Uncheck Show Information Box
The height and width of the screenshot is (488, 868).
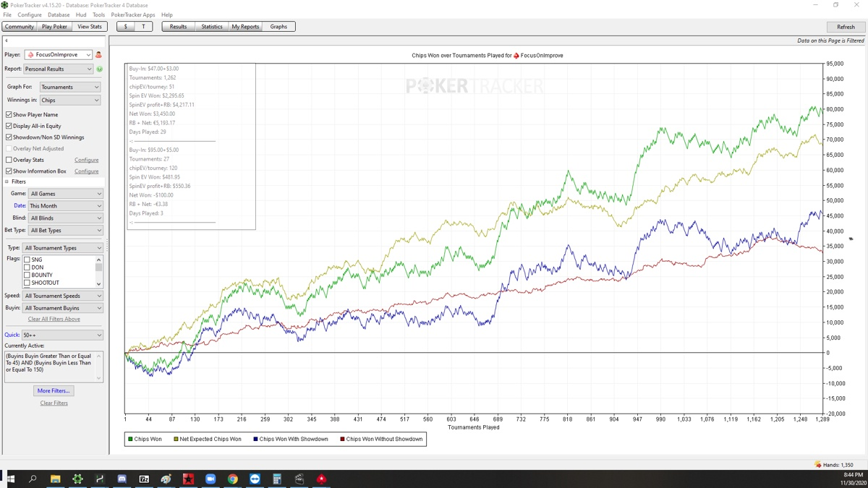pos(9,171)
